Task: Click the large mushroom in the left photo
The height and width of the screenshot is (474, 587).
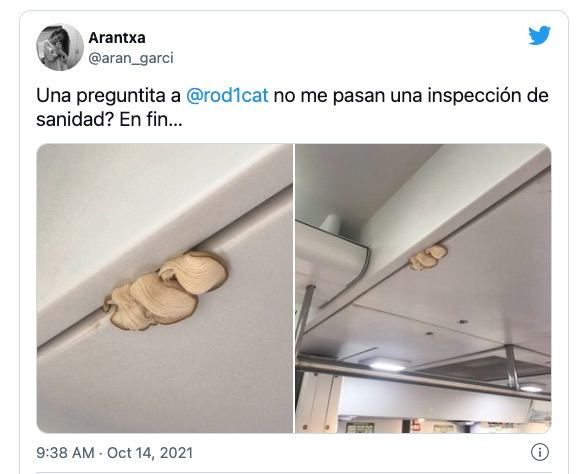Action: pos(165,291)
